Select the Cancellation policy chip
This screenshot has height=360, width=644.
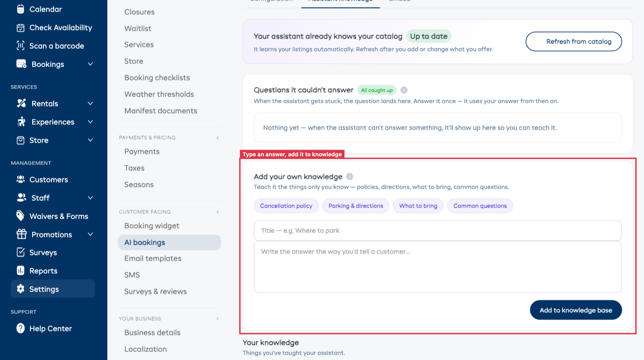286,206
